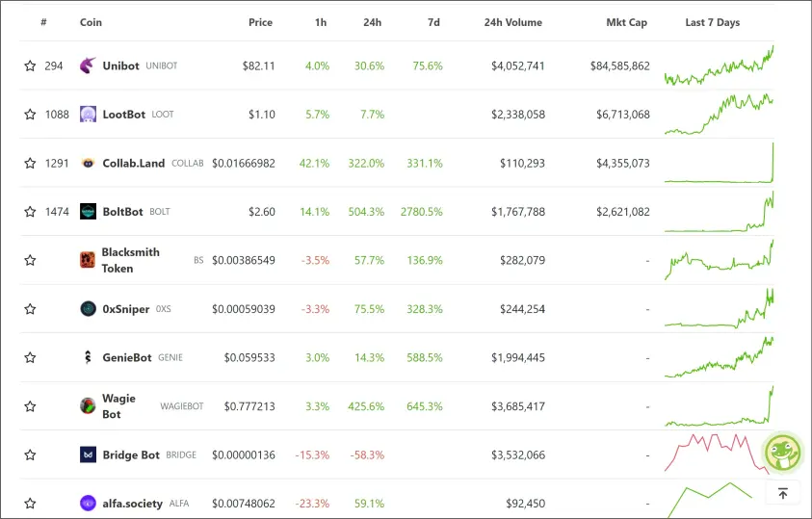Click Bridge Bot 24h change -58.3%
The width and height of the screenshot is (812, 519).
click(x=367, y=454)
